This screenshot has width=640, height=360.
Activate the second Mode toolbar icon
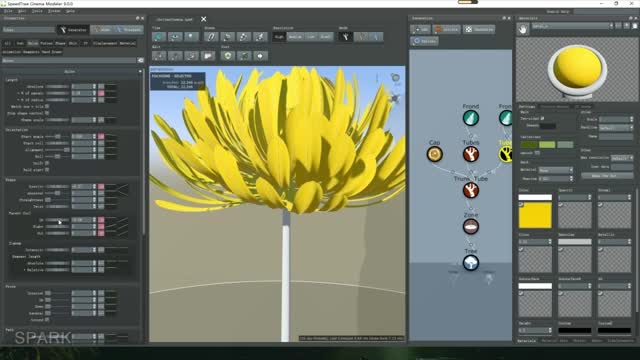click(361, 37)
